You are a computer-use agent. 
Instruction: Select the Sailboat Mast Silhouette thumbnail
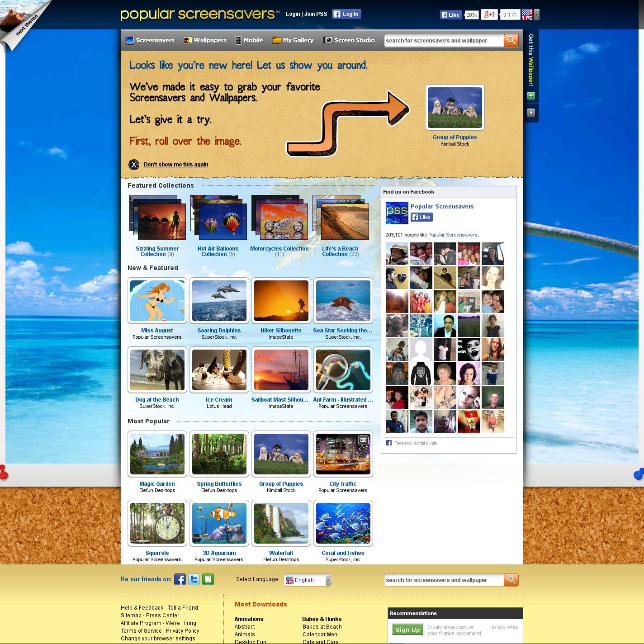click(x=281, y=370)
